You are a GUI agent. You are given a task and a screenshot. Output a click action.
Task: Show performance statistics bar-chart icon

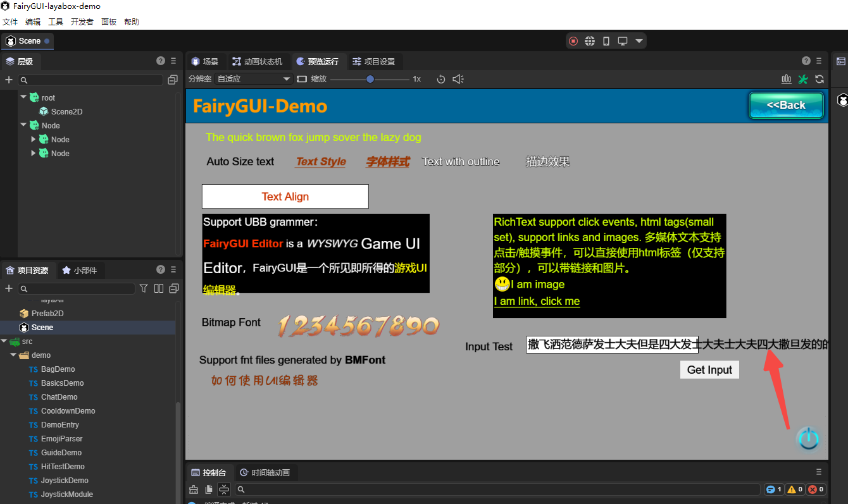pyautogui.click(x=787, y=79)
